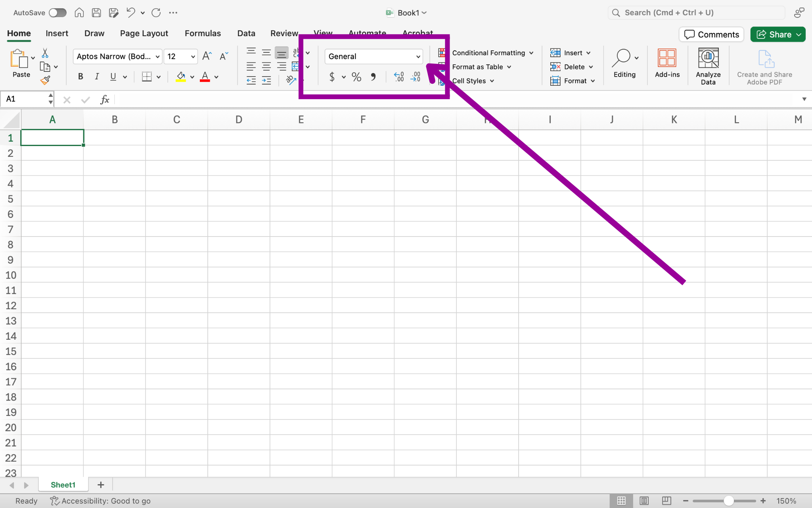
Task: Click the green Share button
Action: pyautogui.click(x=778, y=35)
